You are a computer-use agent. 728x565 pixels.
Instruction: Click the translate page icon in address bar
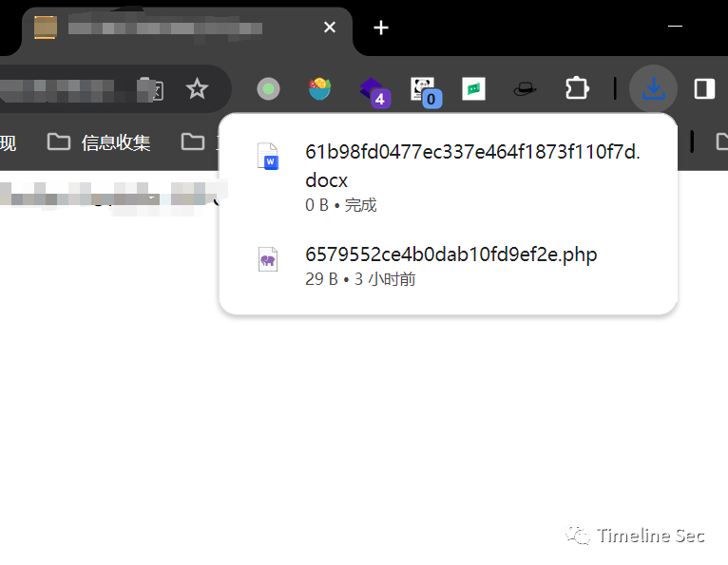[x=151, y=89]
